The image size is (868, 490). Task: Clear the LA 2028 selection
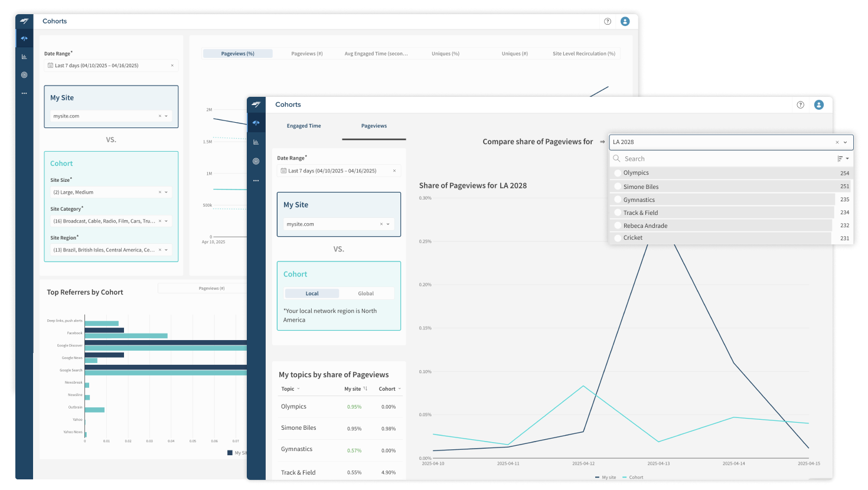[837, 142]
